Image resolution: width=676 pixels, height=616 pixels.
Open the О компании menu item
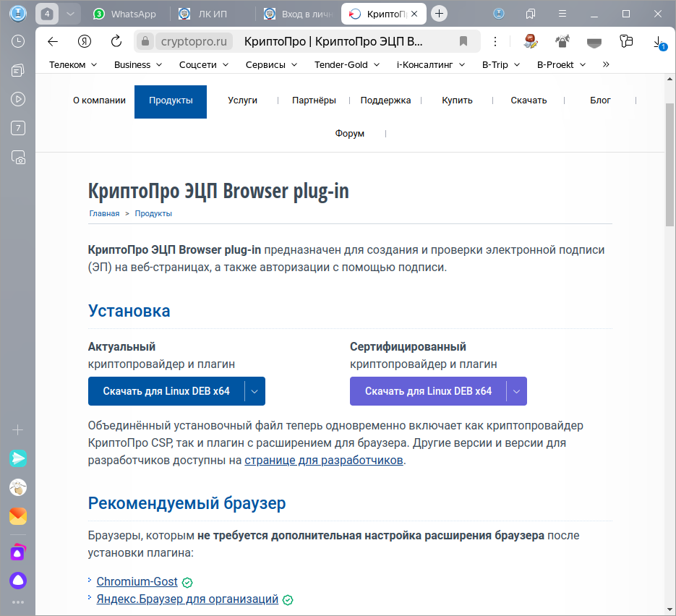click(x=99, y=100)
